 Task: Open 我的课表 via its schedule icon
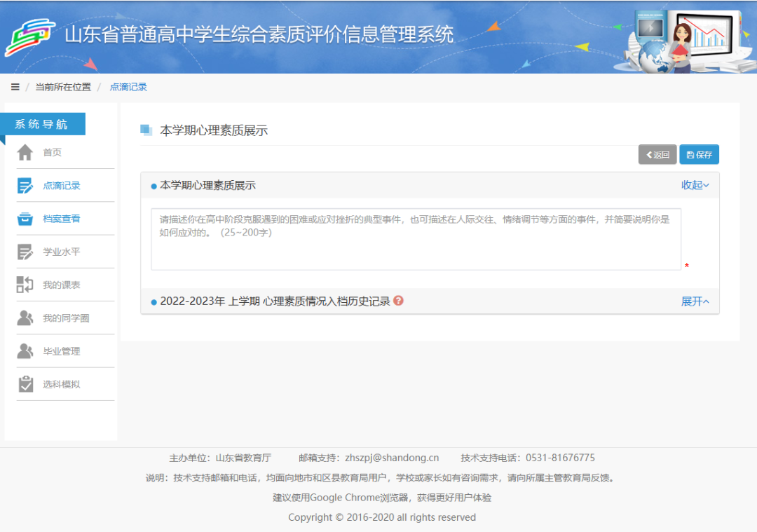25,284
